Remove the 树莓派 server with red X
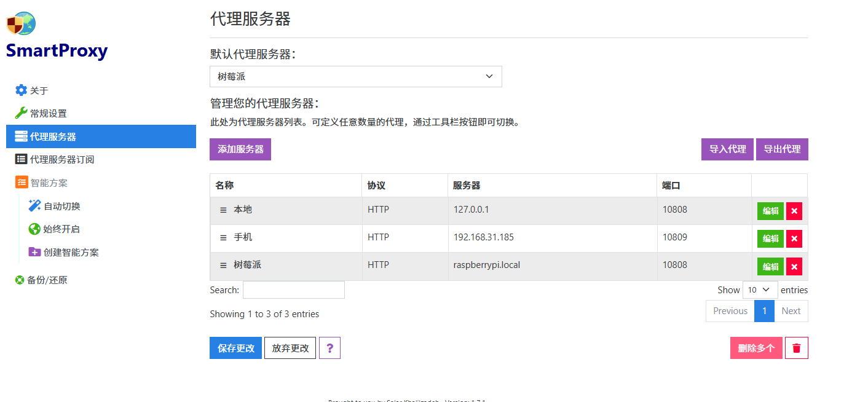 click(x=794, y=266)
